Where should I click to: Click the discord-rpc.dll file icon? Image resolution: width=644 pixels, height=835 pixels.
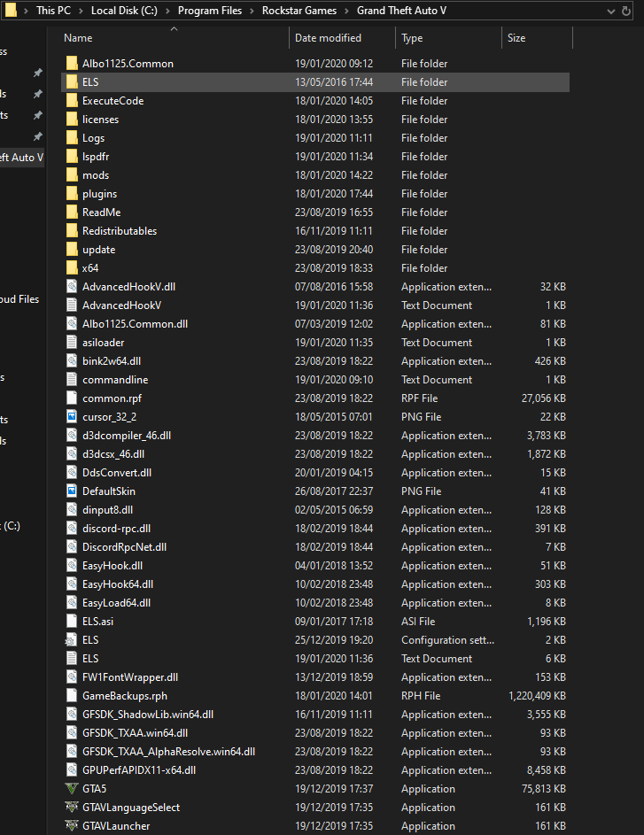tap(72, 529)
